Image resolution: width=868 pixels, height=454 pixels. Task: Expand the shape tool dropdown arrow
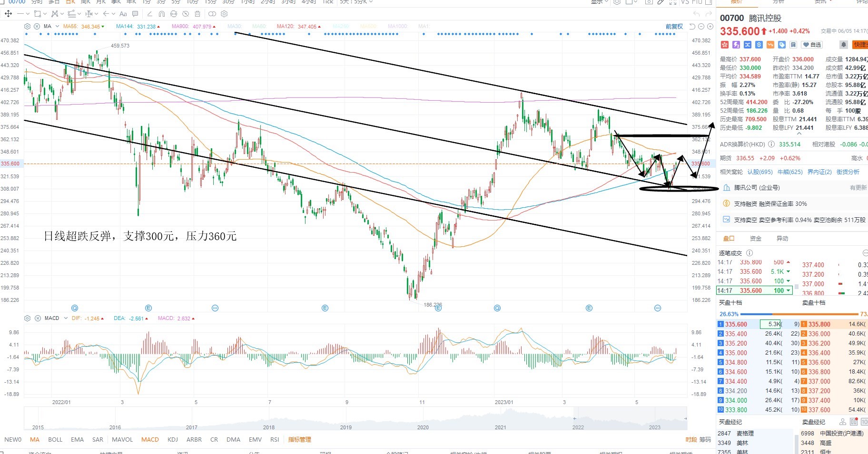(x=45, y=14)
